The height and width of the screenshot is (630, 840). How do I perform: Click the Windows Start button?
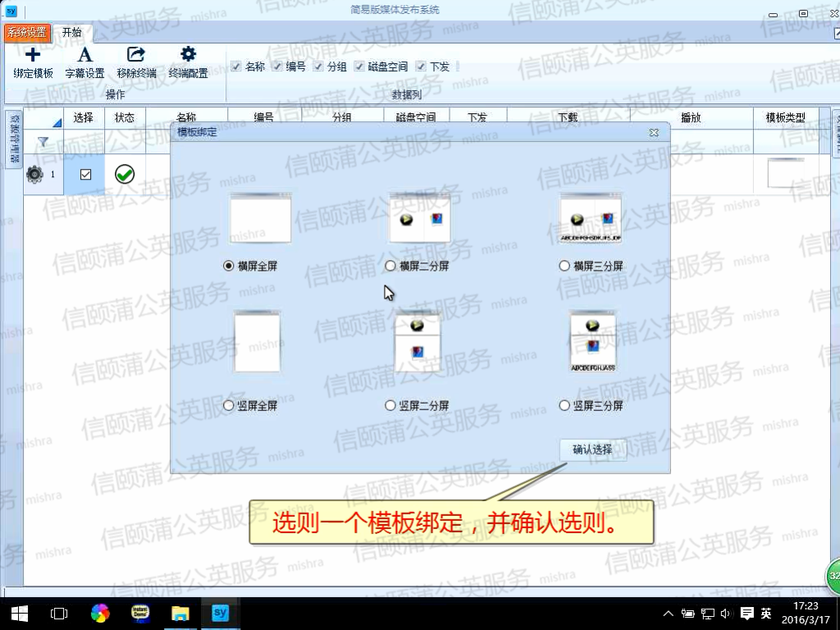tap(19, 613)
